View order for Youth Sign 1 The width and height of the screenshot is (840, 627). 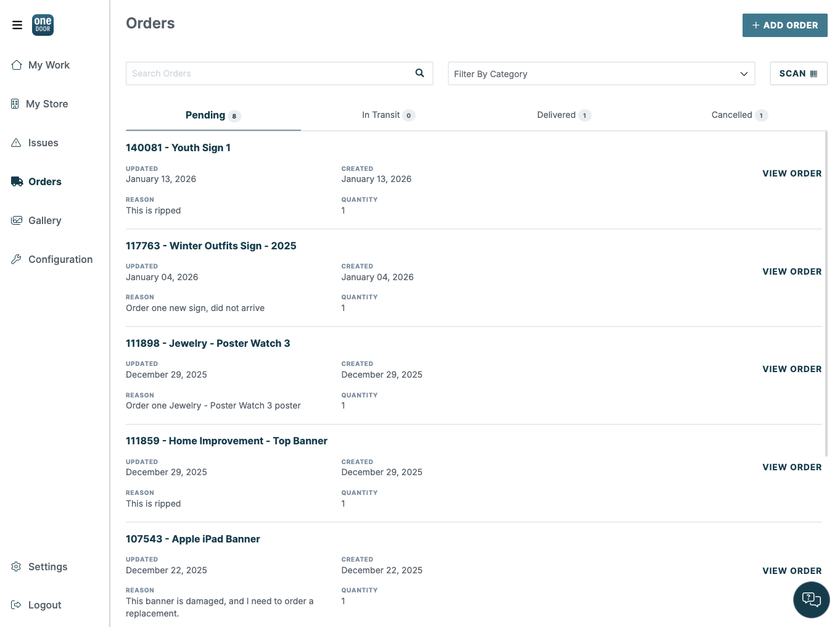(791, 174)
